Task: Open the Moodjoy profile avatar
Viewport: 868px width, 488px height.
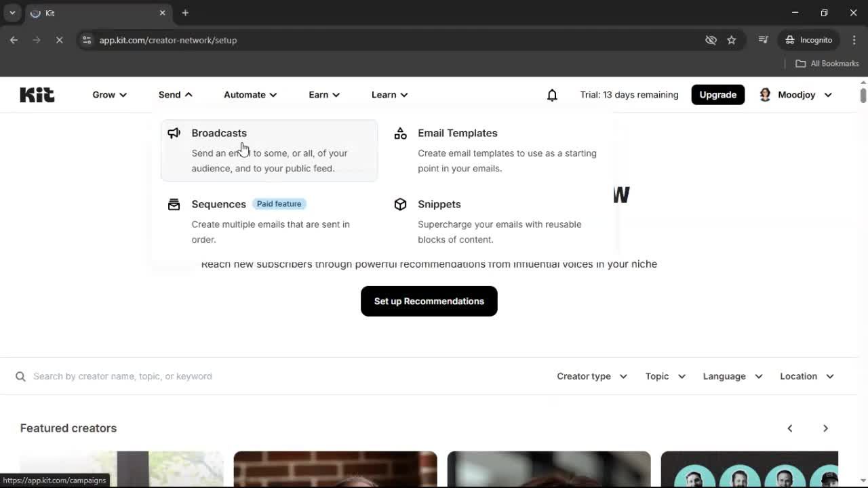Action: tap(765, 94)
